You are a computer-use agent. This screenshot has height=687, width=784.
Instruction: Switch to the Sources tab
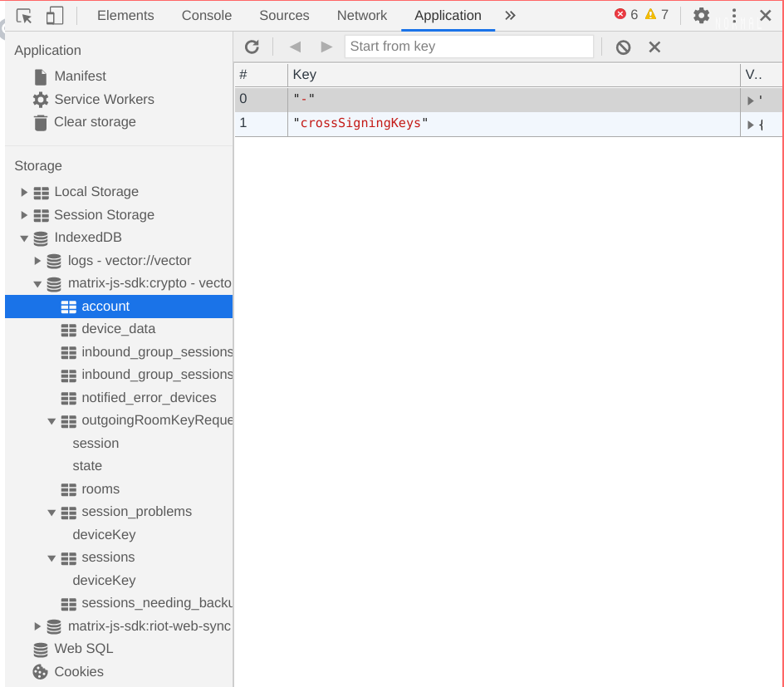click(284, 16)
